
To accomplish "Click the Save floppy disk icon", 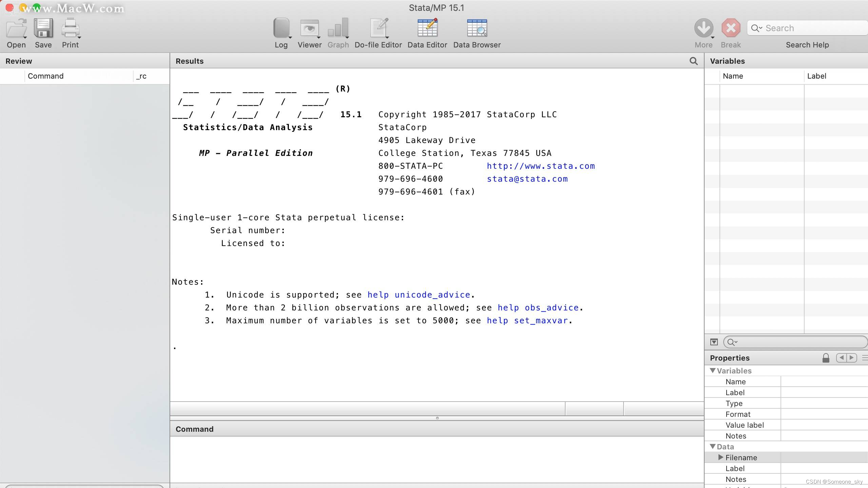I will tap(43, 28).
